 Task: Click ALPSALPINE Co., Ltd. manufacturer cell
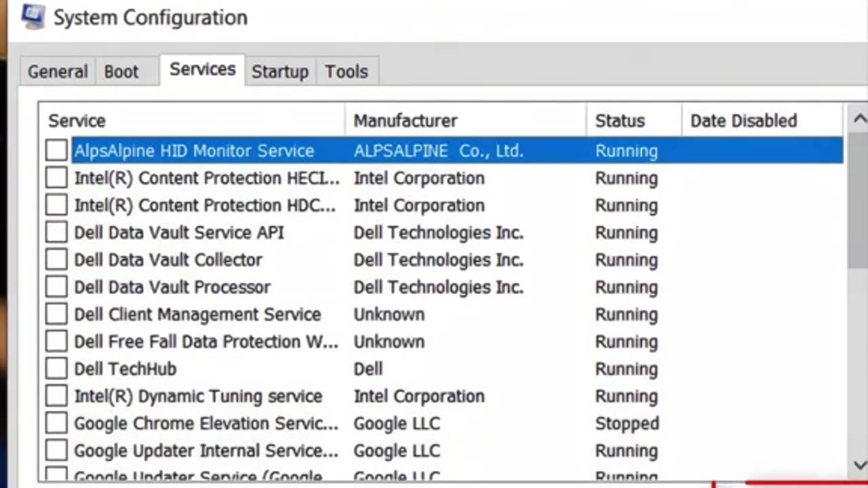[x=439, y=150]
